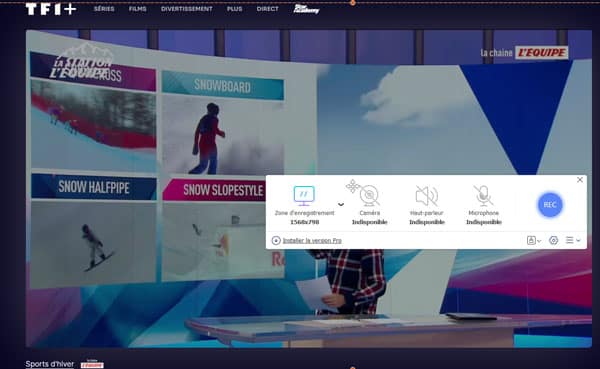The image size is (600, 369).
Task: Open the Star Academy logo link
Action: pos(306,9)
